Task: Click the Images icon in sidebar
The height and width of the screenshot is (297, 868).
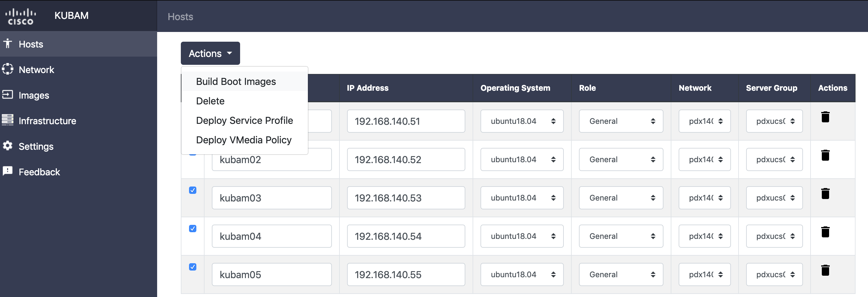Action: (x=7, y=95)
